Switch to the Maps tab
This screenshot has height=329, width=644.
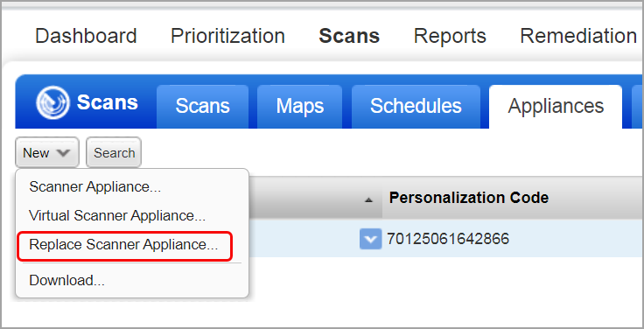coord(300,107)
